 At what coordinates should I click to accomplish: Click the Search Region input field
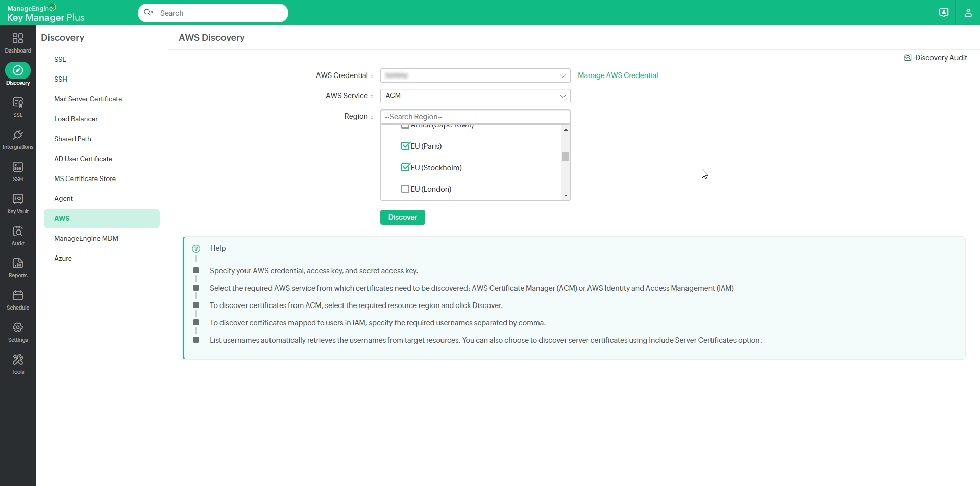coord(475,117)
